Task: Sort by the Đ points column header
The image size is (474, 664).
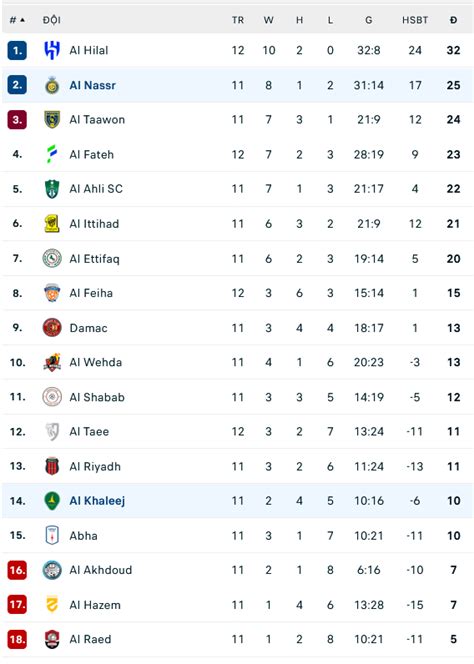Action: coord(453,20)
